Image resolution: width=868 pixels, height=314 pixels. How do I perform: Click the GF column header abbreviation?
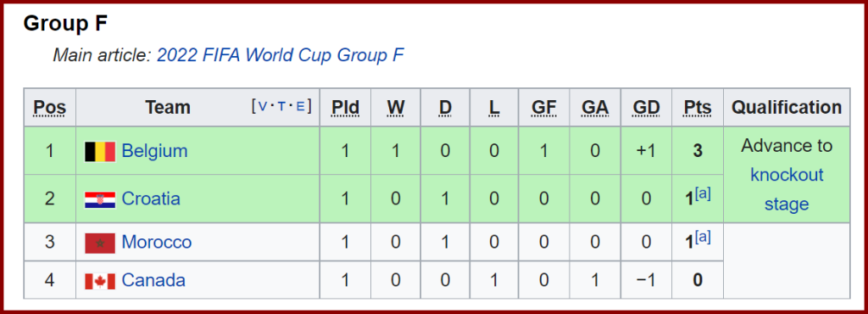(543, 108)
